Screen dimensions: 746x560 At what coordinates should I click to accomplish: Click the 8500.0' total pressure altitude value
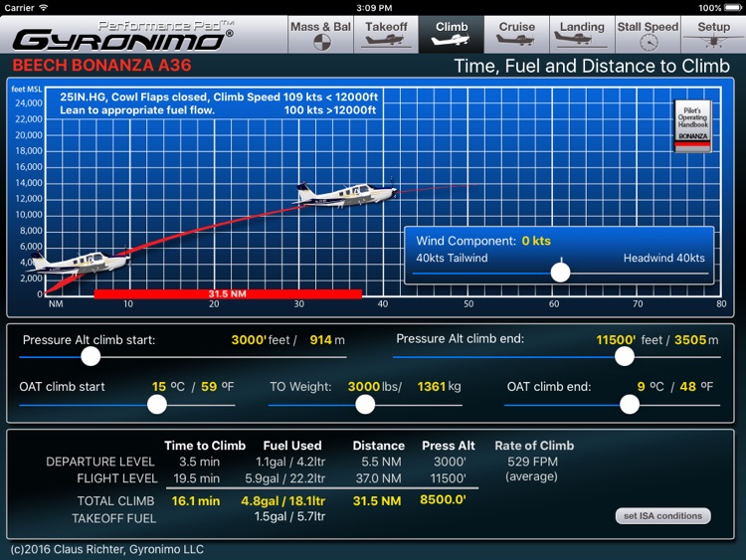click(x=443, y=499)
